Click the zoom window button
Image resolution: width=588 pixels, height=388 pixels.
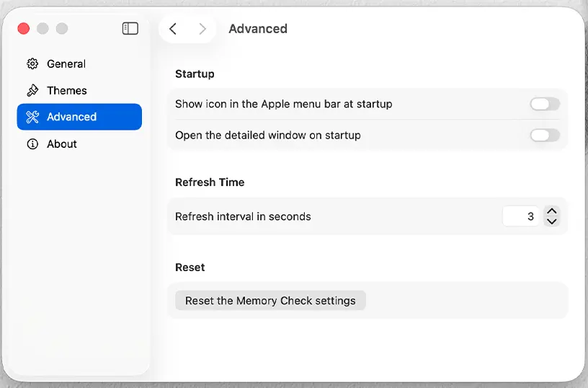click(62, 29)
